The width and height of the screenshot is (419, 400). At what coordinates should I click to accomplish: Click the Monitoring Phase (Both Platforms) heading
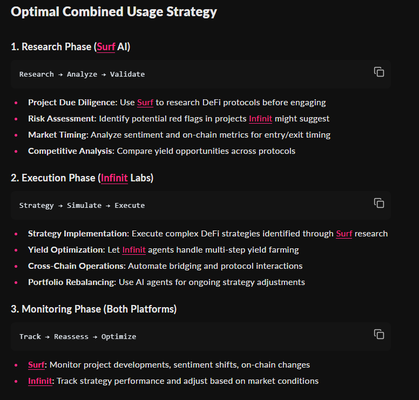(94, 309)
